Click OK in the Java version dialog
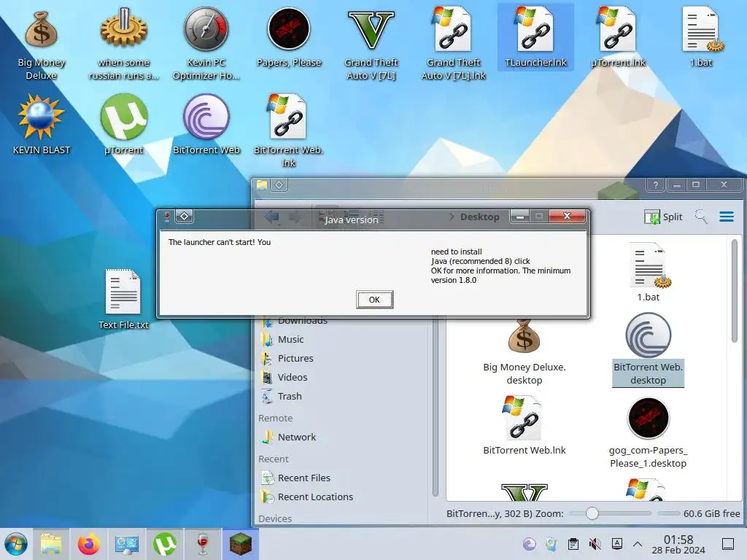 (374, 300)
